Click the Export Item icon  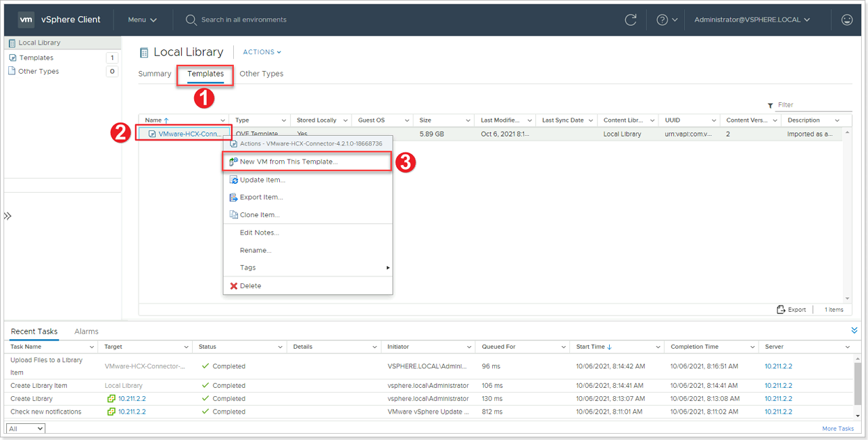pyautogui.click(x=232, y=196)
